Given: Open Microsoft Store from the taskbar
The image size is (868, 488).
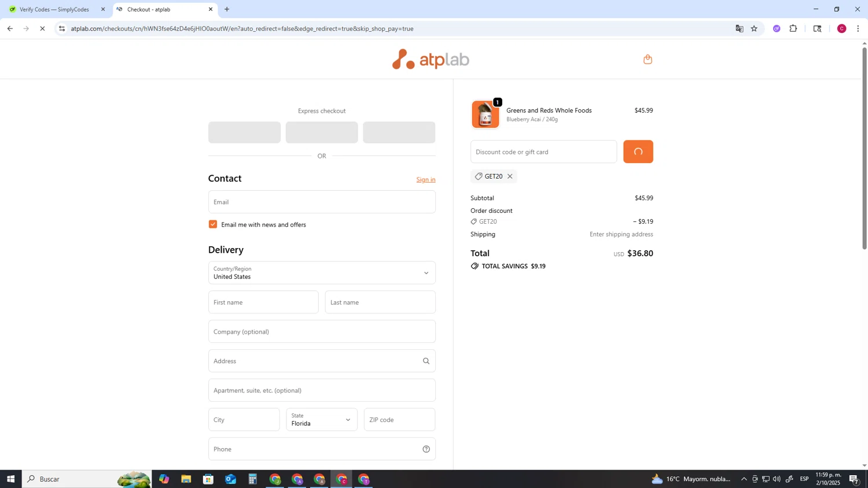Looking at the screenshot, I should coord(208,479).
